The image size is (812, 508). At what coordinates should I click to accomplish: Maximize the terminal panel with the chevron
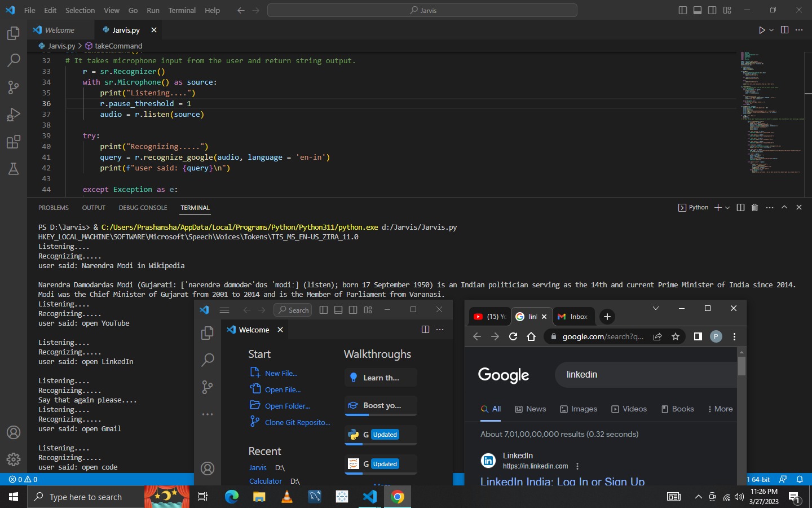coord(784,207)
